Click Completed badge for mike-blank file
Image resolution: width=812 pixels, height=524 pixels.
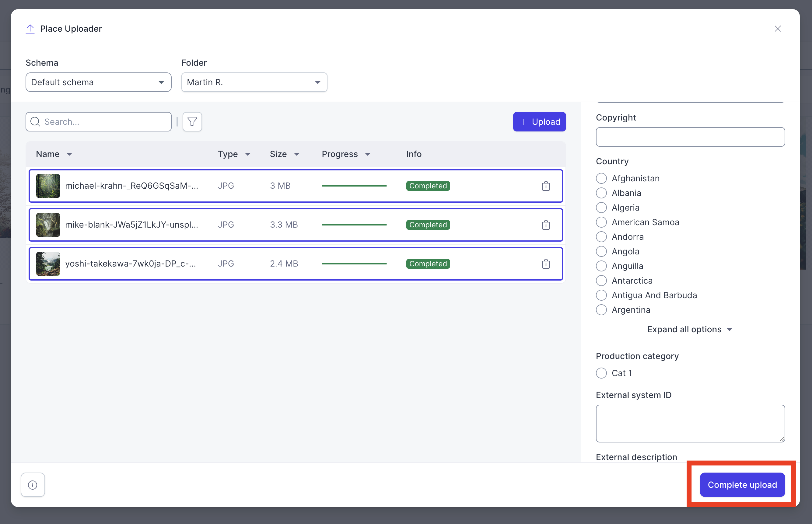coord(428,225)
